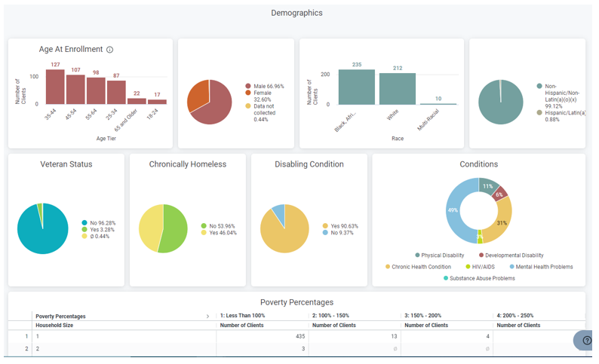Click the Disabling Condition tile title
Viewport: 599px width, 364px height.
[x=309, y=164]
